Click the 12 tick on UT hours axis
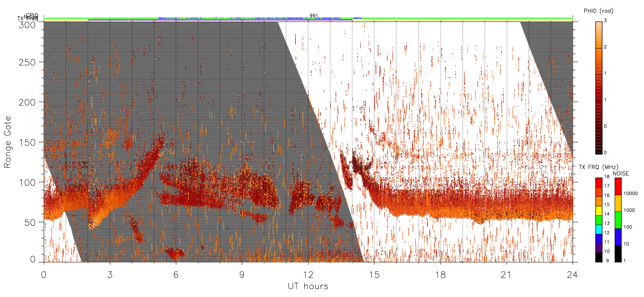644x297 pixels. coord(308,274)
